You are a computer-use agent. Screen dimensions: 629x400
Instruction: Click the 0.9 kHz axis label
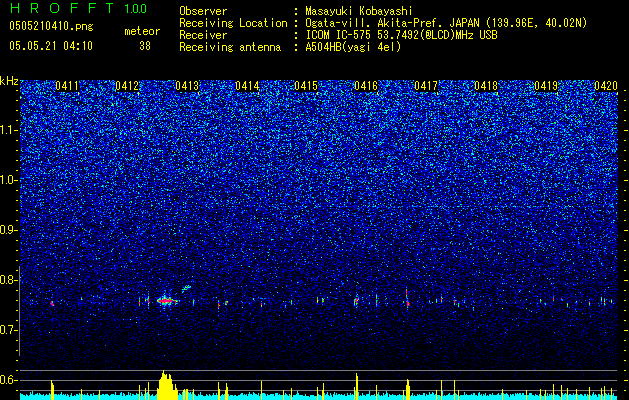[8, 230]
